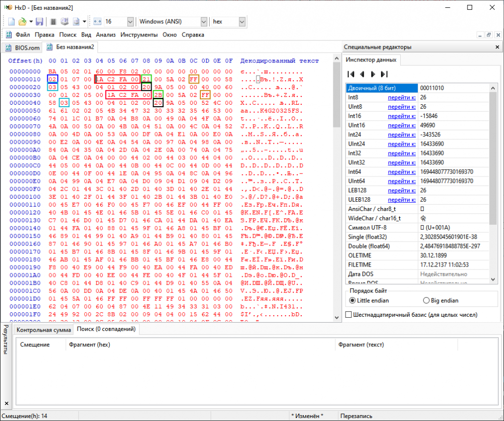Switch to the BIOS.rom tab

pos(23,48)
